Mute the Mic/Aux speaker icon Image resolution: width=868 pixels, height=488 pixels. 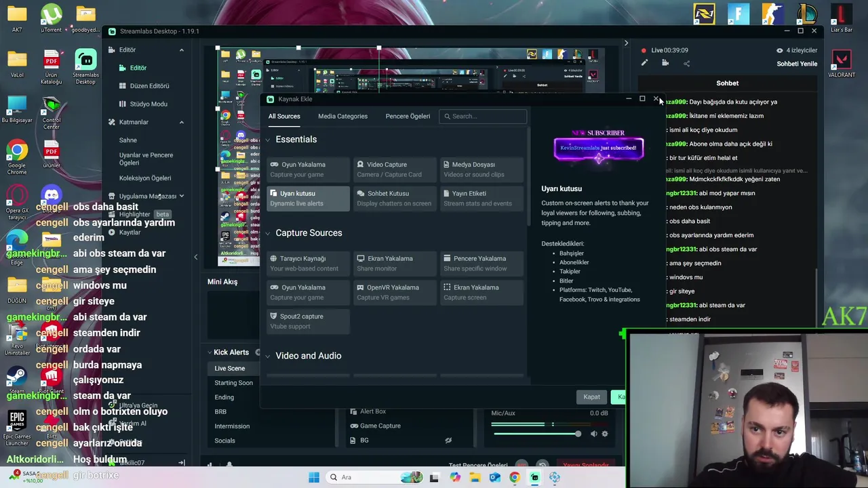594,434
